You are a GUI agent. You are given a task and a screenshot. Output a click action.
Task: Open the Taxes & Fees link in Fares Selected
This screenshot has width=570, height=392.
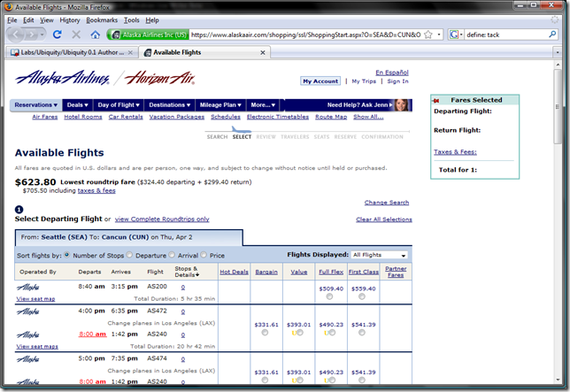(455, 152)
